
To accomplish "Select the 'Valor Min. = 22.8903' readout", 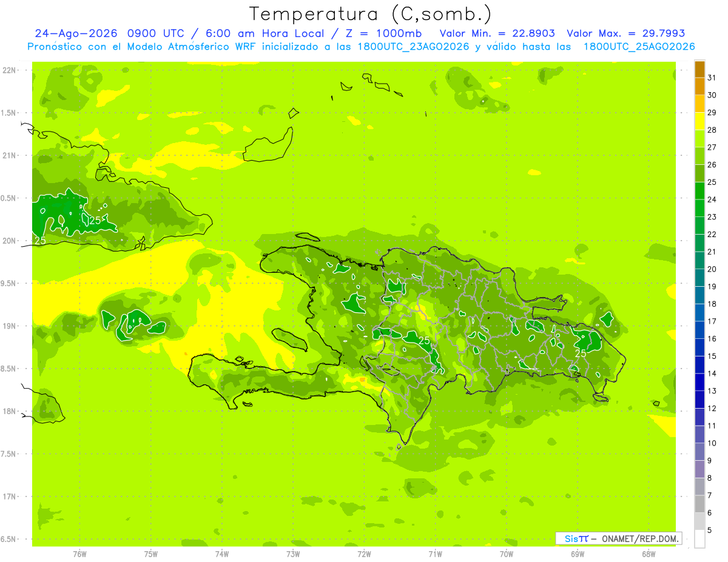I will point(497,33).
